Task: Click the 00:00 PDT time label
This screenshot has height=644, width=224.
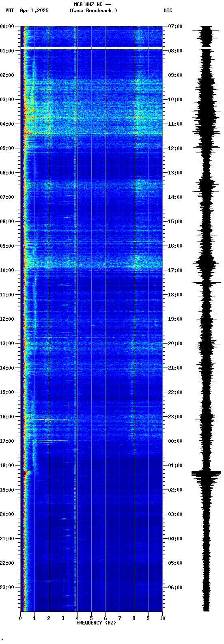Action: [7, 26]
